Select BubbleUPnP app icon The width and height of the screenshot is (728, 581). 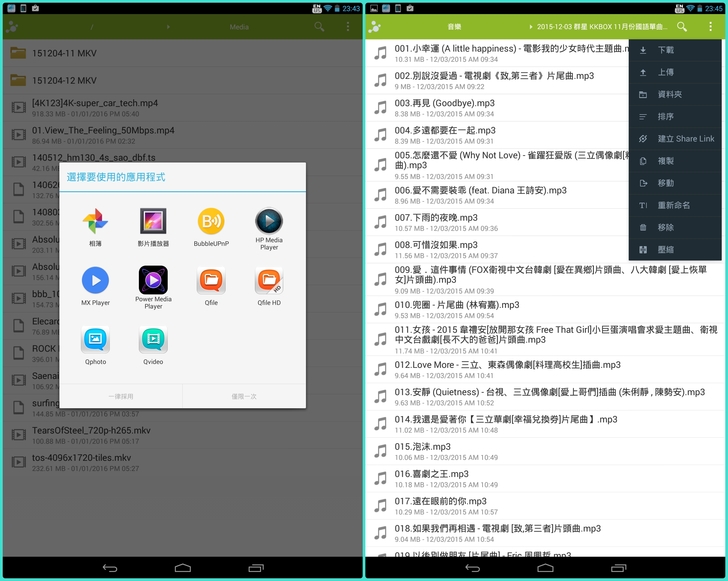pos(211,227)
